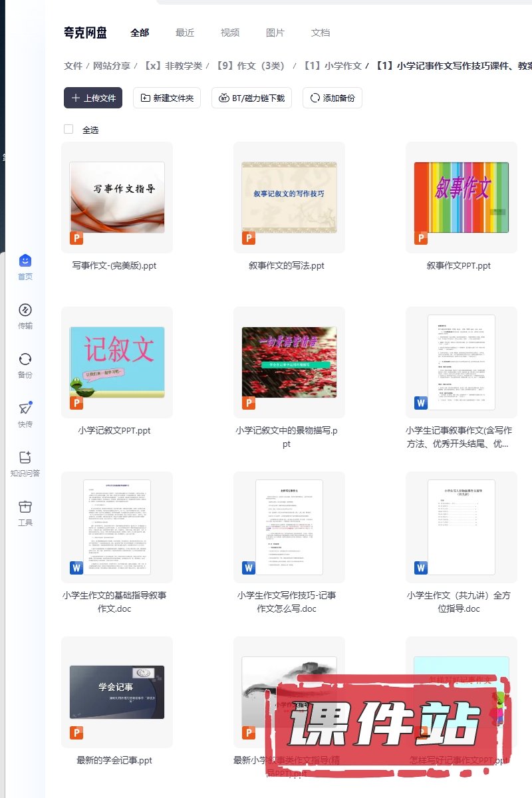Open the 写事作文-(完美版).ppt thumbnail
This screenshot has height=798, width=532.
[x=117, y=198]
